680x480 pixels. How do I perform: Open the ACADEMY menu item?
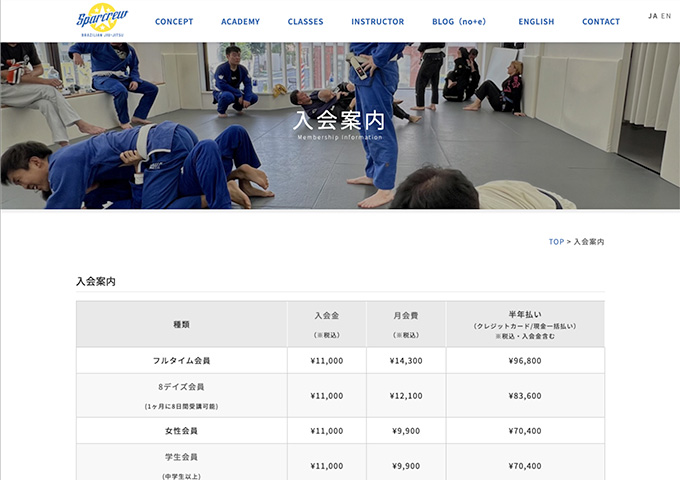pyautogui.click(x=240, y=22)
